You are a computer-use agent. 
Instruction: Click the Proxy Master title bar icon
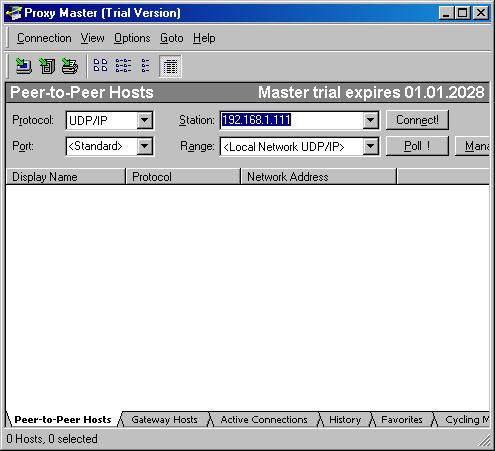pos(14,13)
